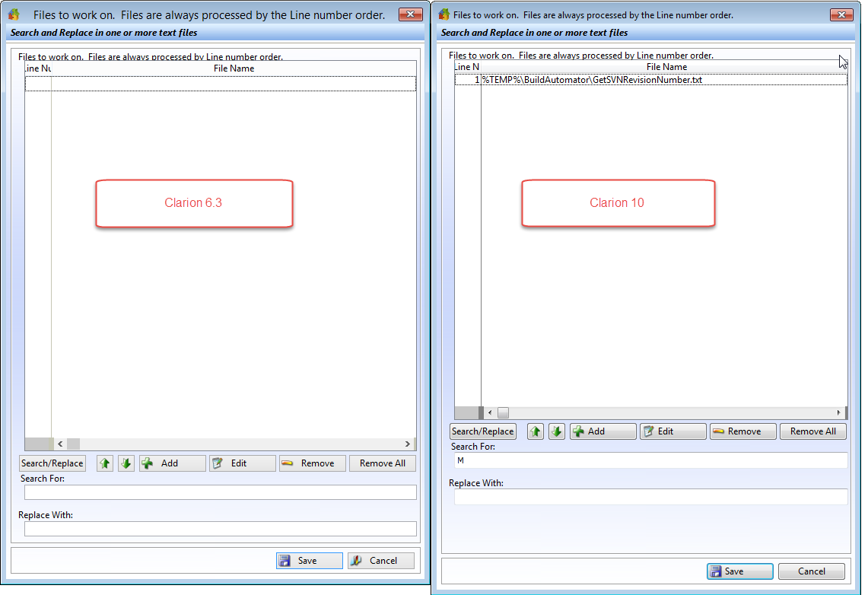This screenshot has height=595, width=868.
Task: Cancel the Clarion 6.3 dialog
Action: tap(381, 561)
